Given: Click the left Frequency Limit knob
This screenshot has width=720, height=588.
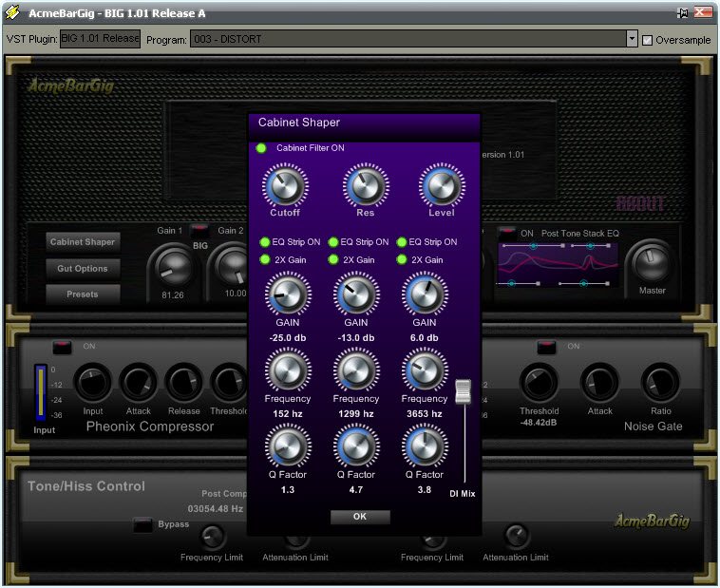Looking at the screenshot, I should (212, 537).
